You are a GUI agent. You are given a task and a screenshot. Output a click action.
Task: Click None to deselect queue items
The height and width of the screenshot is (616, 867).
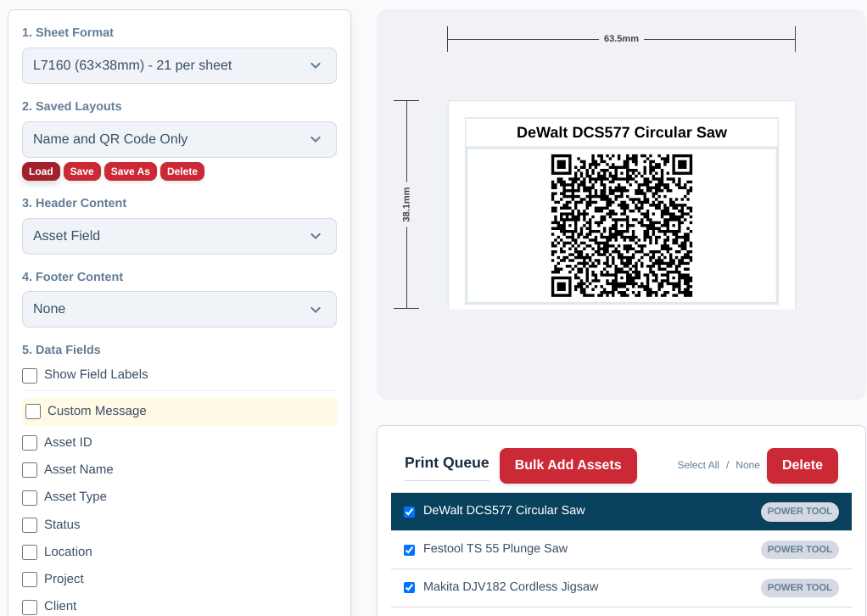[747, 465]
